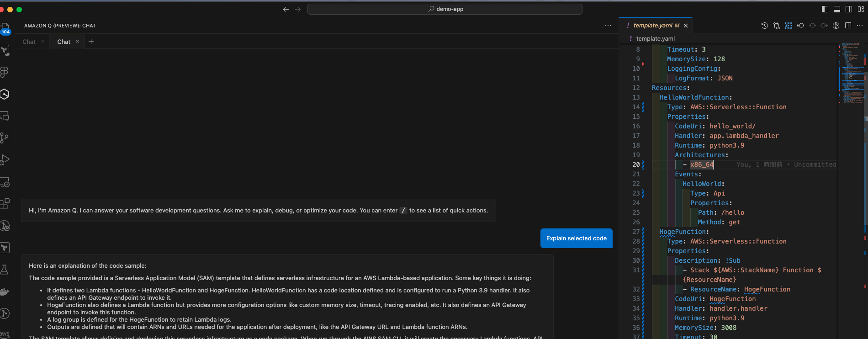Click 'HogeFunction:' on line 27
The image size is (868, 339).
(684, 232)
